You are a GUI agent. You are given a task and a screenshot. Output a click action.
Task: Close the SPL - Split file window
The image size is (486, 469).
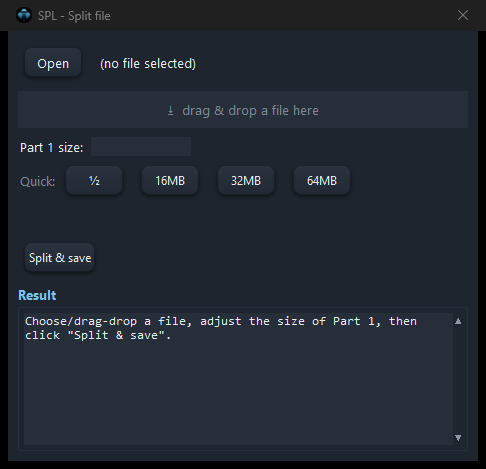pos(463,15)
